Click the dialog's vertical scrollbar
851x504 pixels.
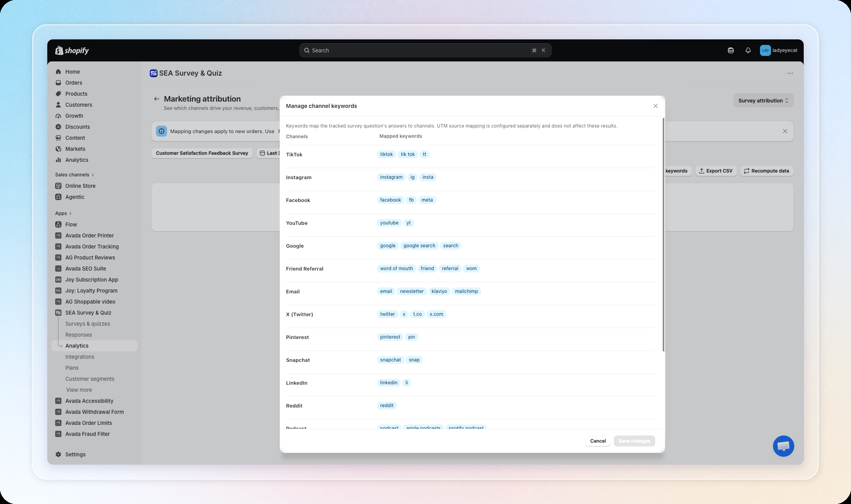[x=663, y=235]
